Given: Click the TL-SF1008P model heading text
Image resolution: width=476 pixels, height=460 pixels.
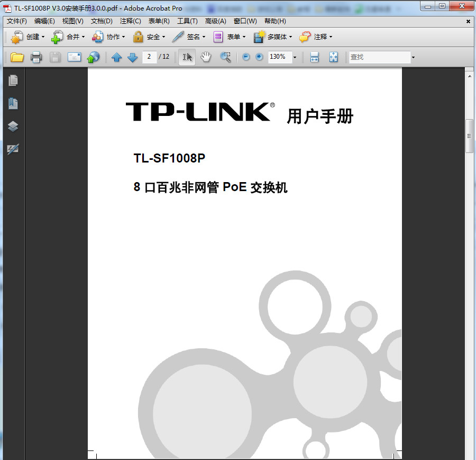Looking at the screenshot, I should (169, 158).
